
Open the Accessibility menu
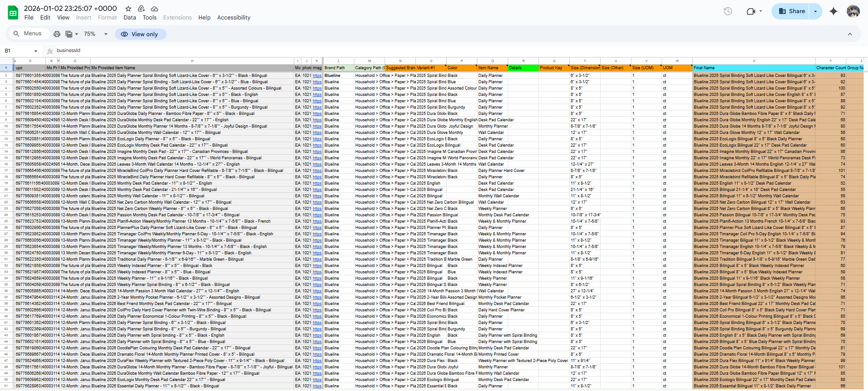point(234,18)
